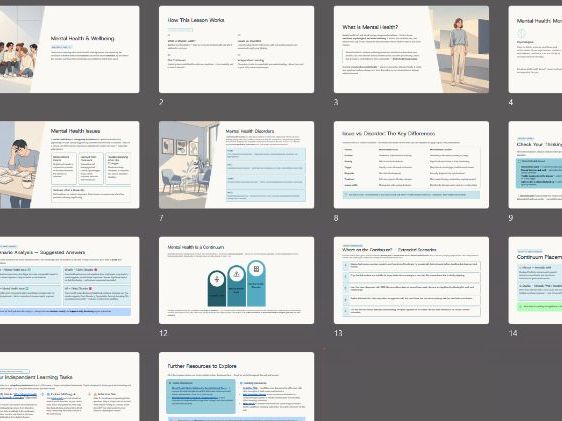This screenshot has height=421, width=562.
Task: Select the Mental Health Issues slide
Action: pyautogui.click(x=70, y=165)
